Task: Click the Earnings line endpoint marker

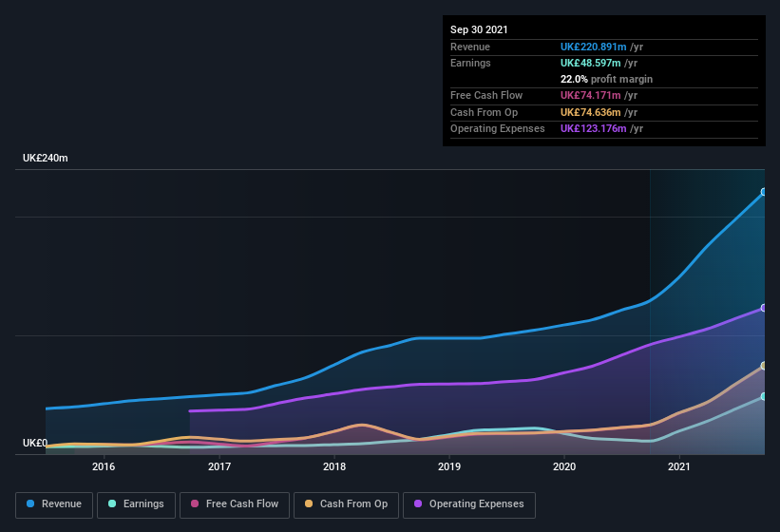Action: 764,396
